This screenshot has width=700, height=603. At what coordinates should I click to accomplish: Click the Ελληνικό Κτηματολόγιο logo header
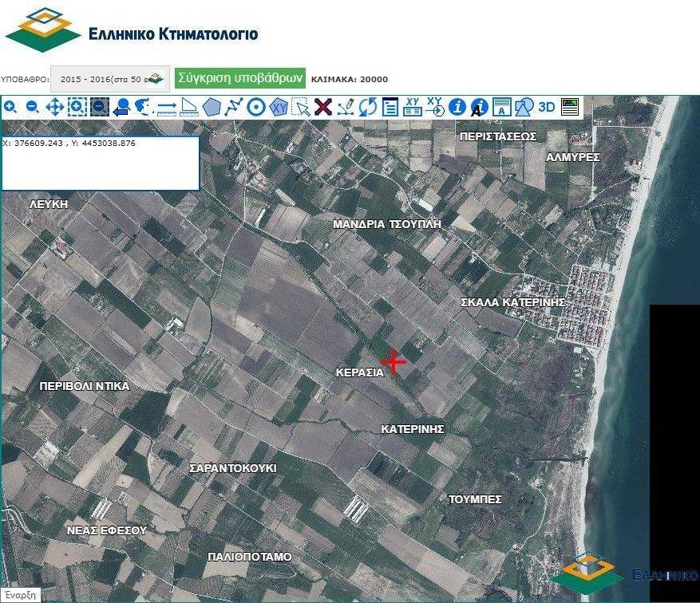coord(132,30)
